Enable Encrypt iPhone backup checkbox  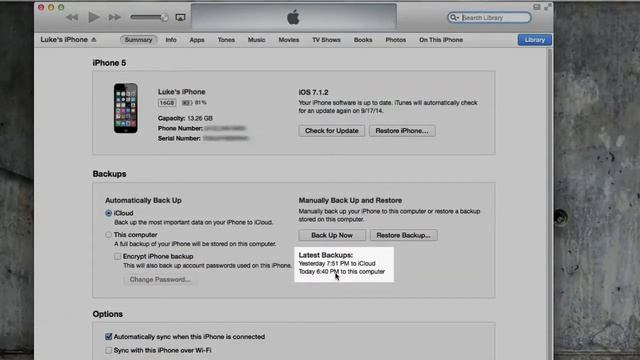pos(118,256)
